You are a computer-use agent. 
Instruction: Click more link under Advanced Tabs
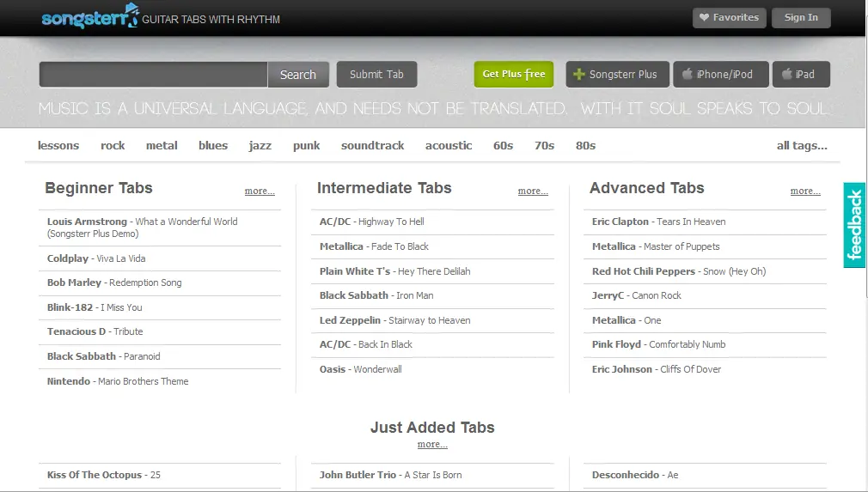(x=805, y=191)
